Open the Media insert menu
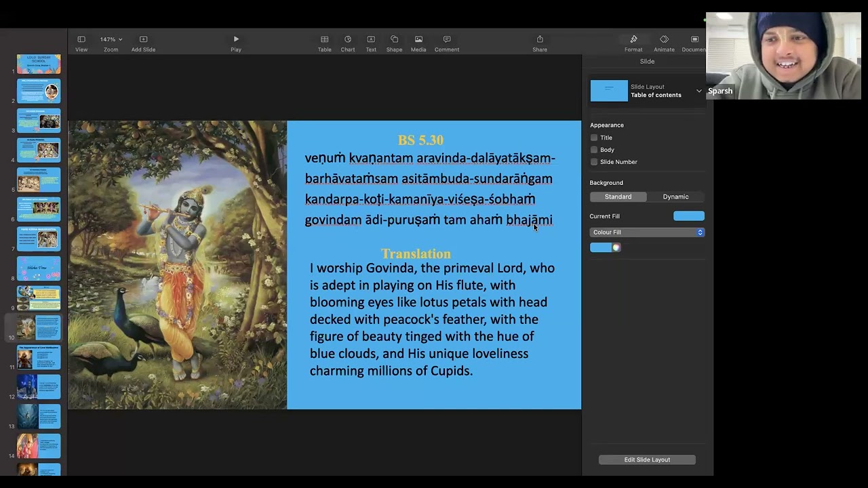 (418, 39)
